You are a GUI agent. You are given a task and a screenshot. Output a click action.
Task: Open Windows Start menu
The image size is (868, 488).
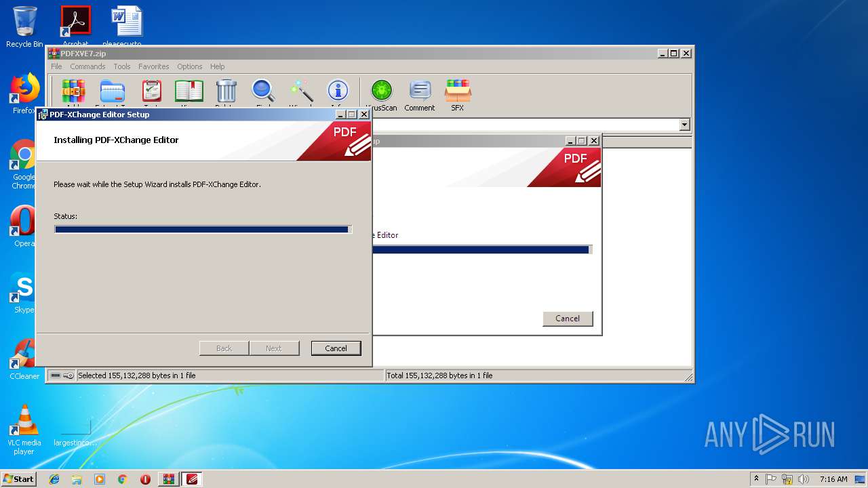click(x=19, y=479)
